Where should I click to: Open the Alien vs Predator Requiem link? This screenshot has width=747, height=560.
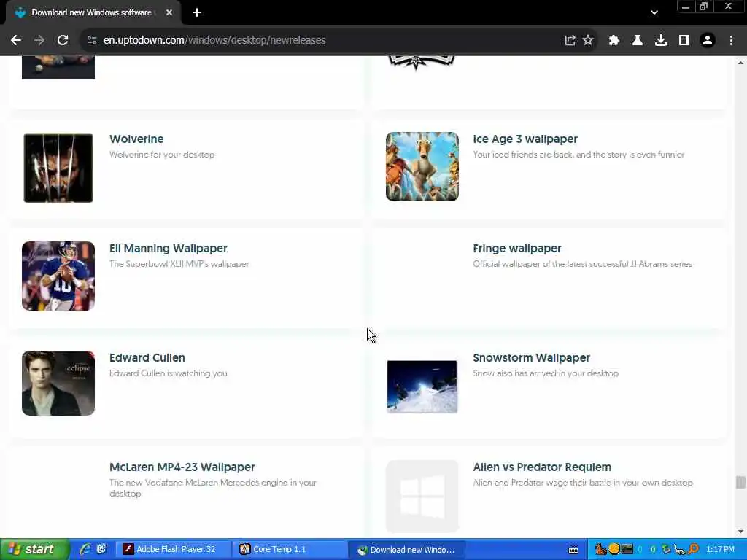pyautogui.click(x=542, y=467)
